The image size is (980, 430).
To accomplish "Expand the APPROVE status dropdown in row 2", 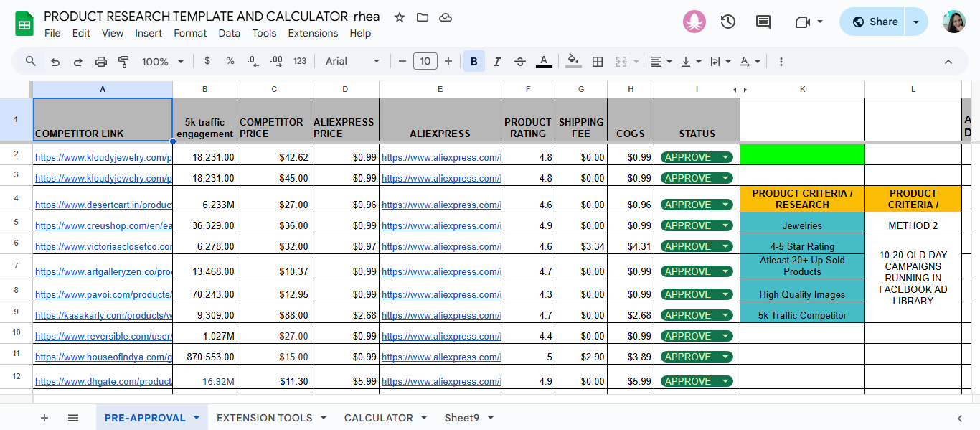I will [726, 157].
